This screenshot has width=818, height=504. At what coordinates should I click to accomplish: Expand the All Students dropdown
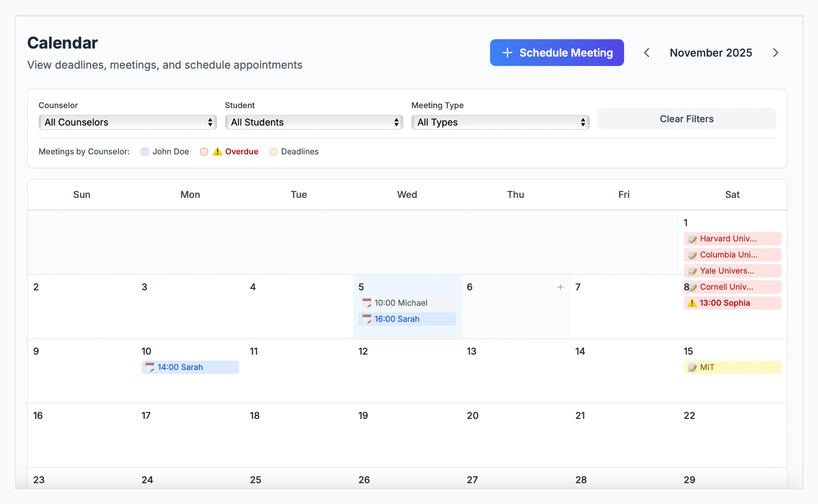[x=314, y=122]
